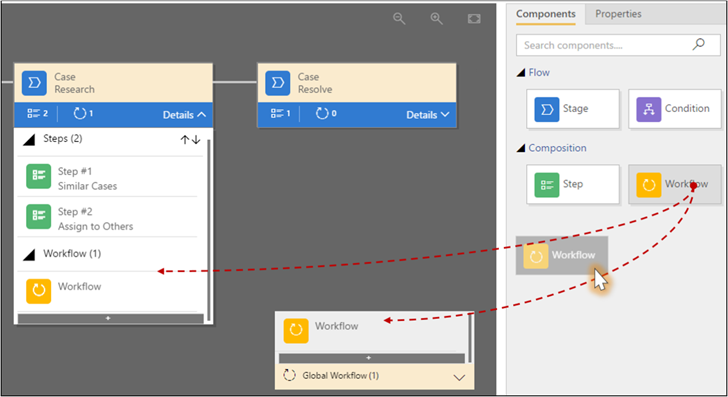Collapse Details on Case Research stage

click(x=184, y=115)
